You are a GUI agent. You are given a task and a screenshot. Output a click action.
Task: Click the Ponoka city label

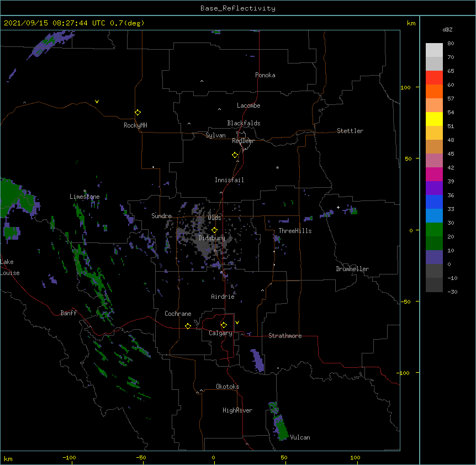pos(265,75)
